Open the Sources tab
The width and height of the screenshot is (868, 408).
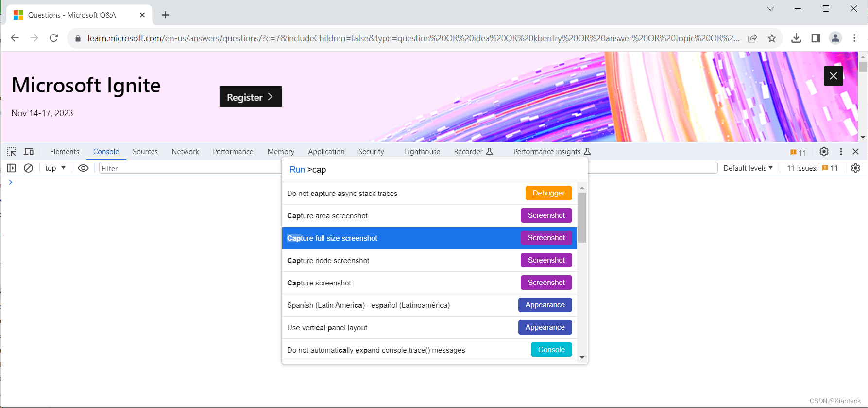[145, 152]
